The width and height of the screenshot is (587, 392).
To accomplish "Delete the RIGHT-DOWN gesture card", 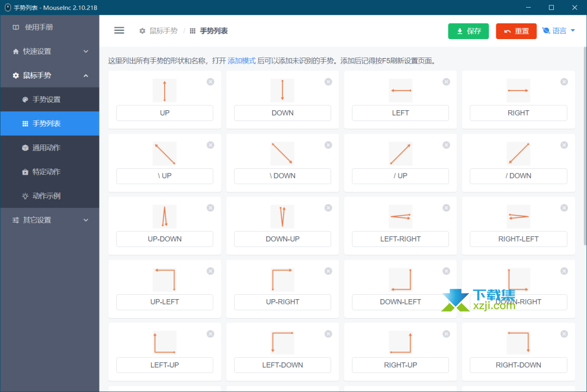I will click(564, 334).
